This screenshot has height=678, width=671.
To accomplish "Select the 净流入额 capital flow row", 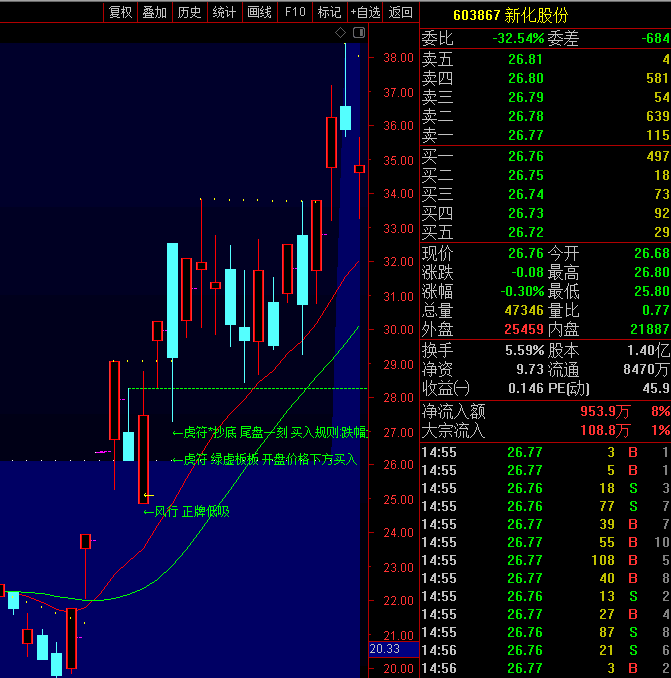I will click(x=545, y=411).
